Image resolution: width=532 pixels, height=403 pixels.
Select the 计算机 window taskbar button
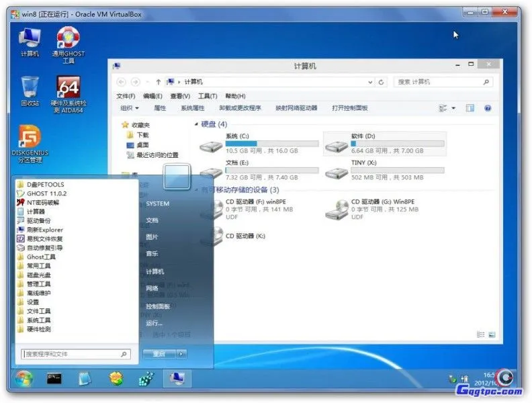(177, 379)
